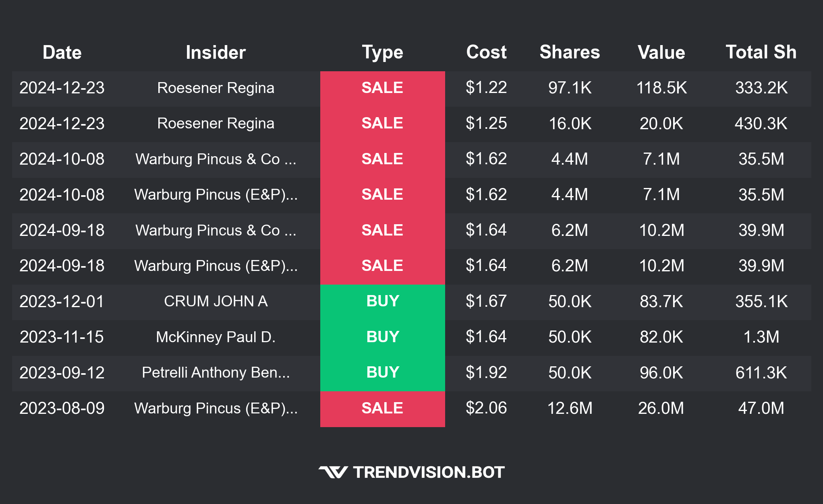This screenshot has width=823, height=504.
Task: Click the $2.06 cost cell
Action: 486,408
